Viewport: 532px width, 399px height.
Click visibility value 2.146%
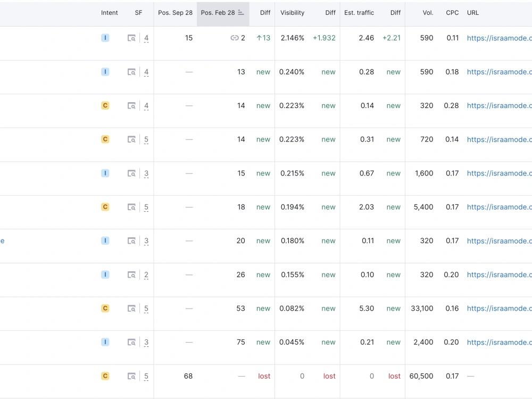[x=292, y=38]
